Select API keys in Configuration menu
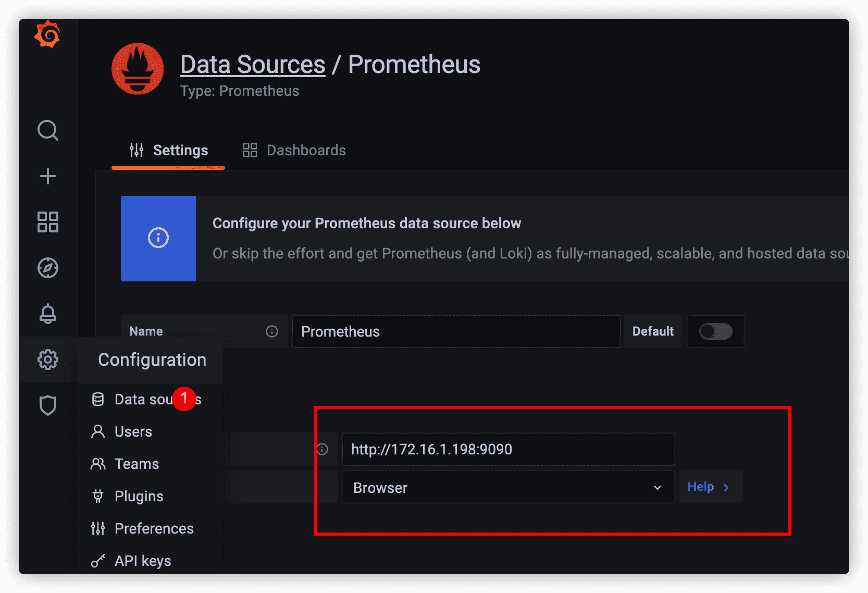This screenshot has height=593, width=868. click(131, 561)
